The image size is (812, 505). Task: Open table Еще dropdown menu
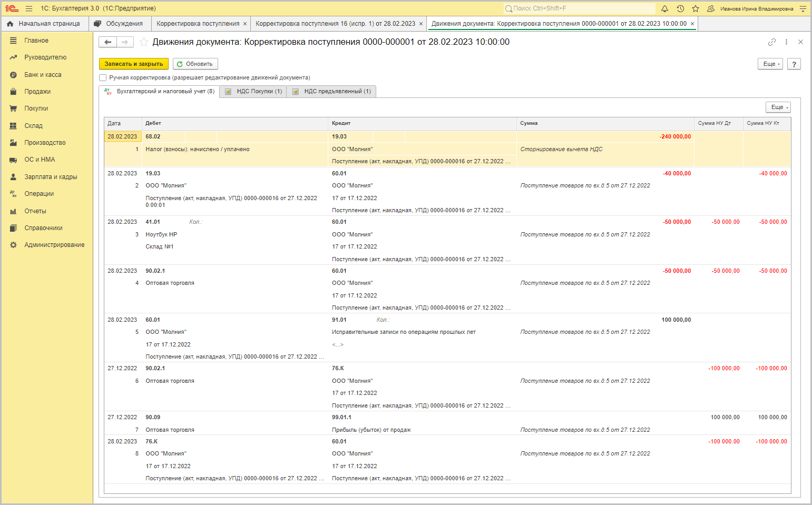[778, 107]
